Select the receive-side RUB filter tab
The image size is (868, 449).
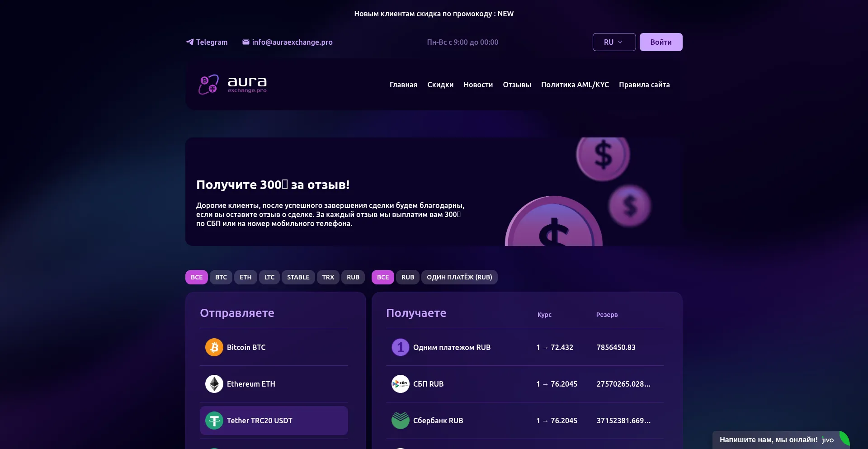pos(408,277)
